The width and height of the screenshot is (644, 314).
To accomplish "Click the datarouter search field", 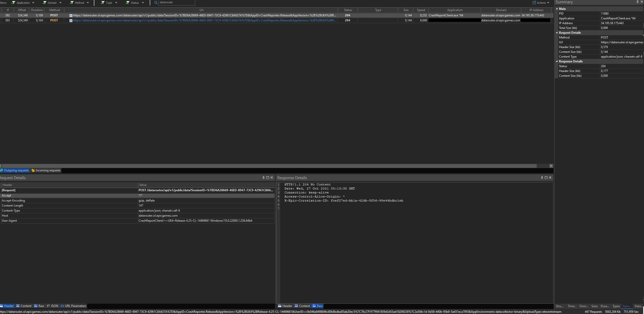I will click(176, 3).
